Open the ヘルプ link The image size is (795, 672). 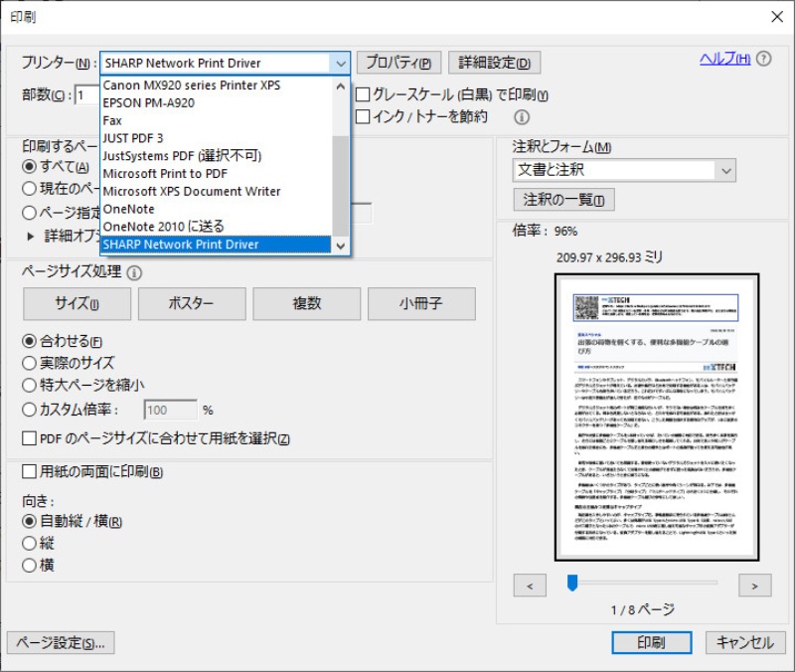coord(724,59)
